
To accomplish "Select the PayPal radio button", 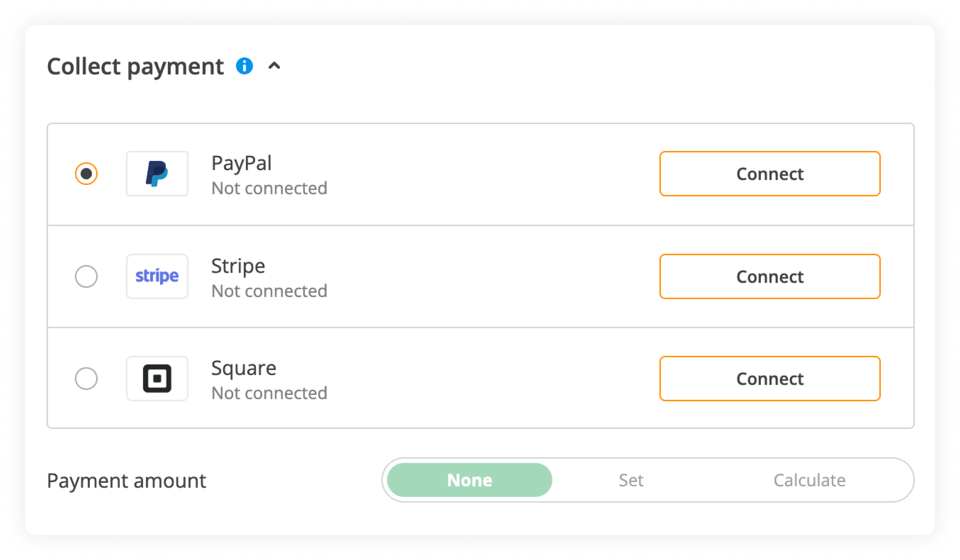I will [86, 173].
